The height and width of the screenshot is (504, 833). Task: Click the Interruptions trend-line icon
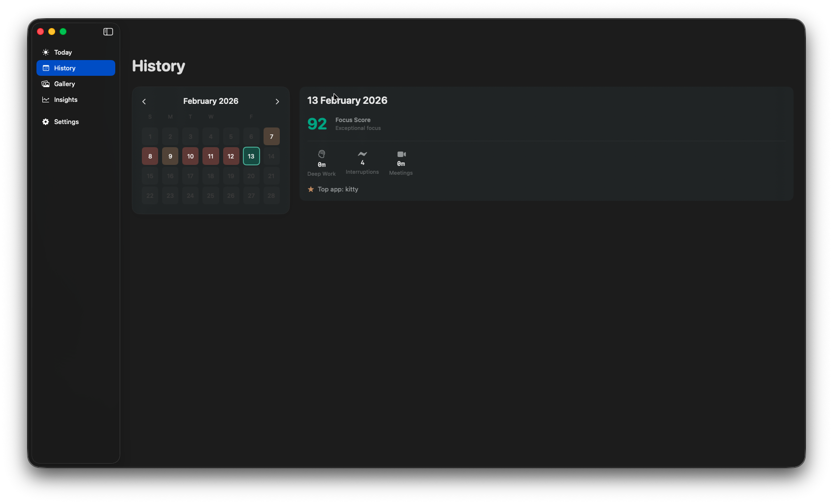(x=362, y=154)
